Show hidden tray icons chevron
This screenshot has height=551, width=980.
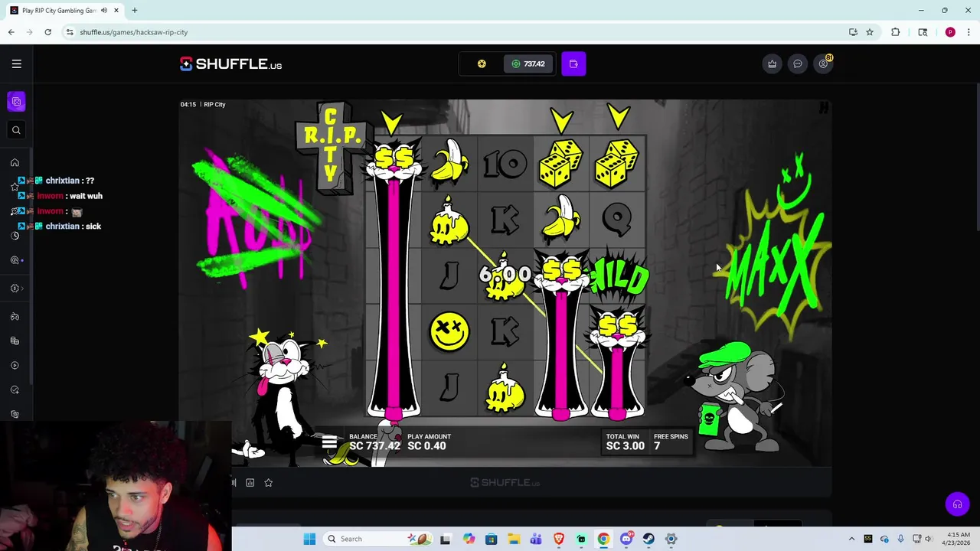851,539
